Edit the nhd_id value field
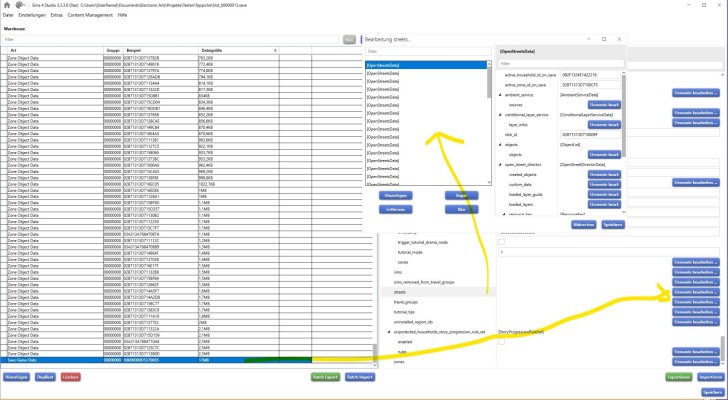This screenshot has height=400, width=728. tap(590, 135)
